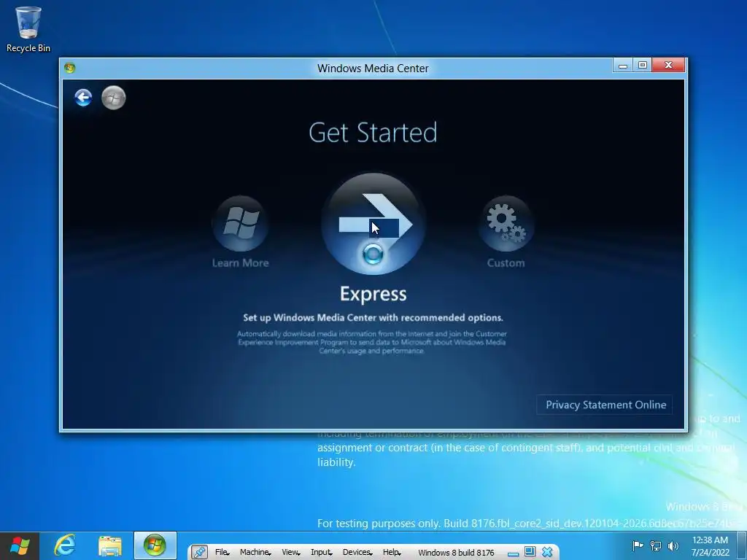Go back using the Media Center back arrow
This screenshot has width=747, height=560.
(83, 98)
